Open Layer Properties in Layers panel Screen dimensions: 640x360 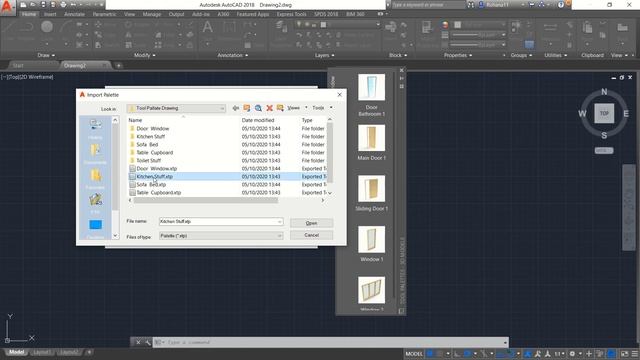pos(281,27)
